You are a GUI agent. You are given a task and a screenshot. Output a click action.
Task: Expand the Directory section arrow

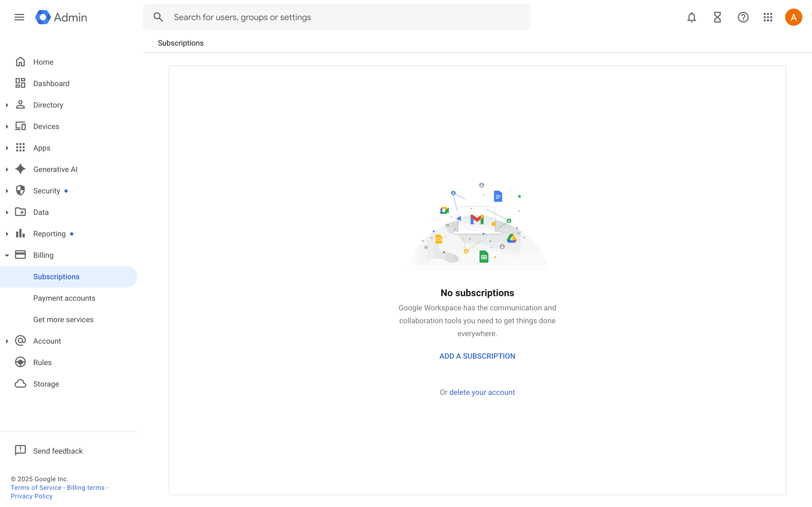coord(7,105)
